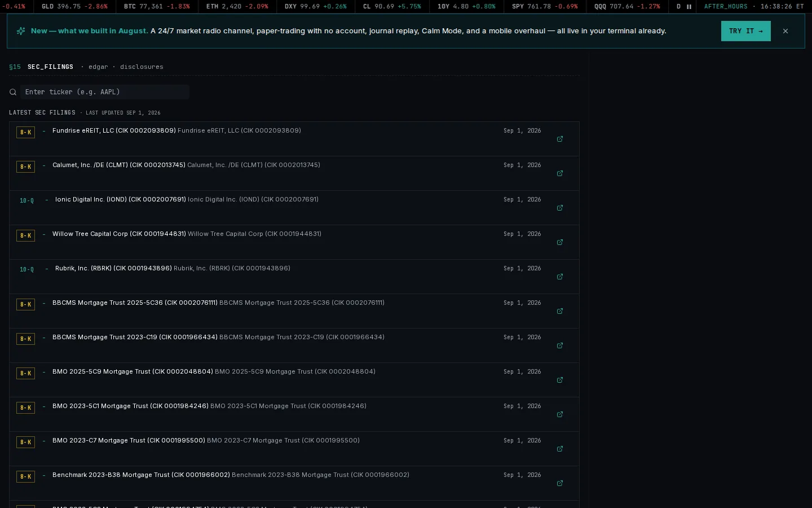
Task: Select SPY 761.78 in ticker tape
Action: (545, 7)
